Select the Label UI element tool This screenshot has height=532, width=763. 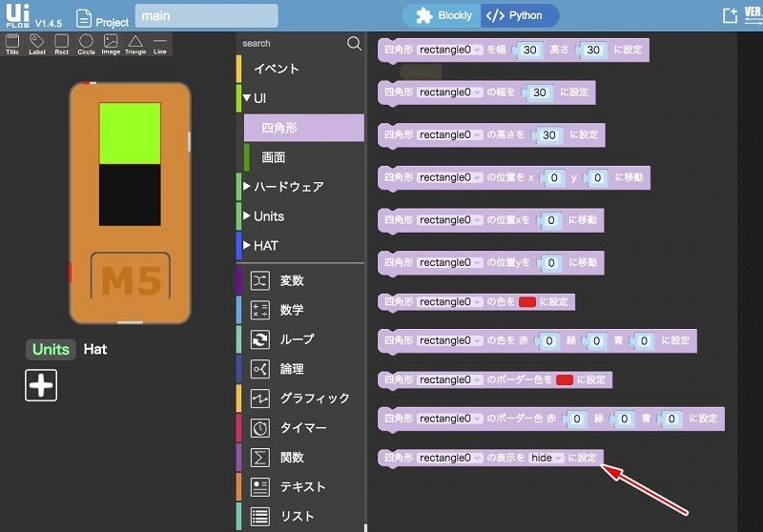tap(37, 44)
